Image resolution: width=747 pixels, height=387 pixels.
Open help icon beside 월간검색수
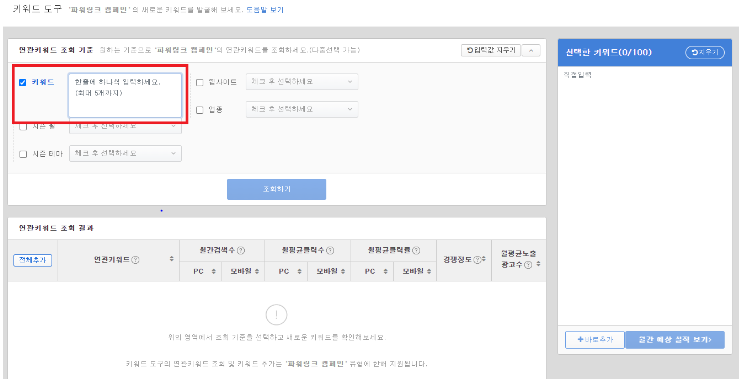(x=241, y=250)
